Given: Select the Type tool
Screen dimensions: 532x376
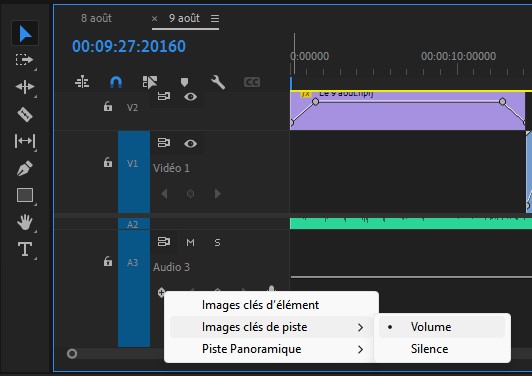Looking at the screenshot, I should [25, 249].
